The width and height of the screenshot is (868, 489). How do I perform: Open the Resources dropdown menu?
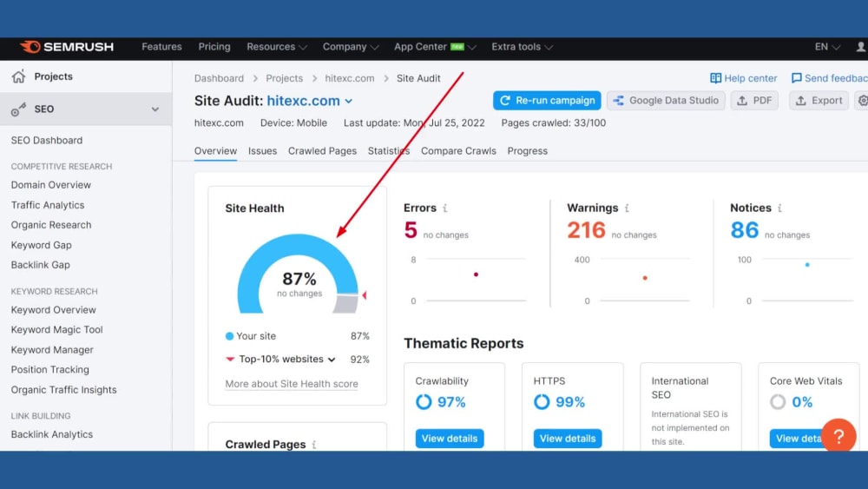[276, 47]
